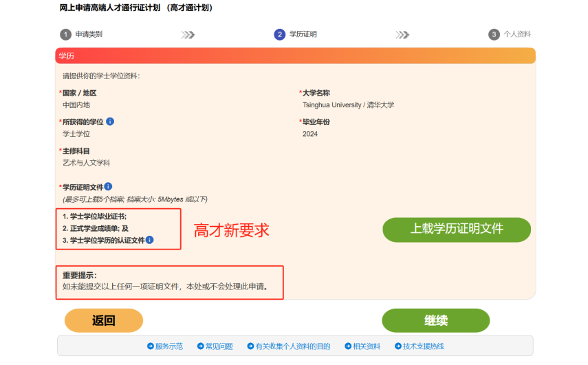Jump to step 3 个人资料
588x365 pixels.
(x=510, y=34)
